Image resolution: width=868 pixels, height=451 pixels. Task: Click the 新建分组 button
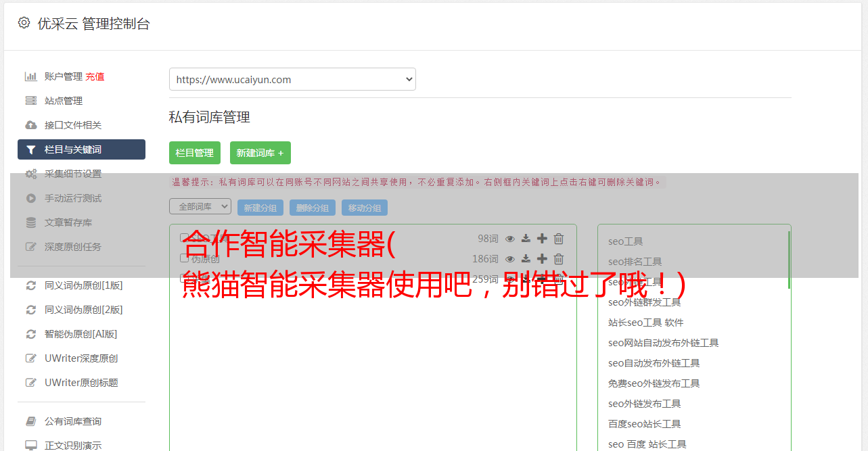pos(260,208)
